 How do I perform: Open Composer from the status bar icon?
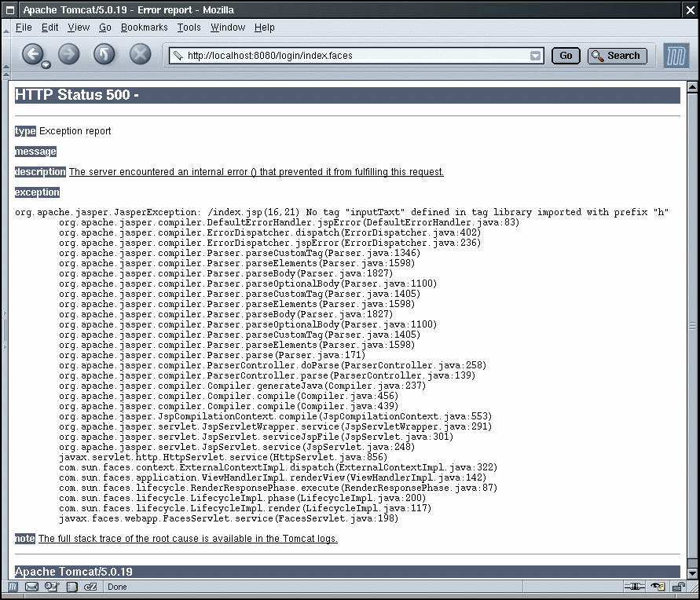(x=52, y=587)
